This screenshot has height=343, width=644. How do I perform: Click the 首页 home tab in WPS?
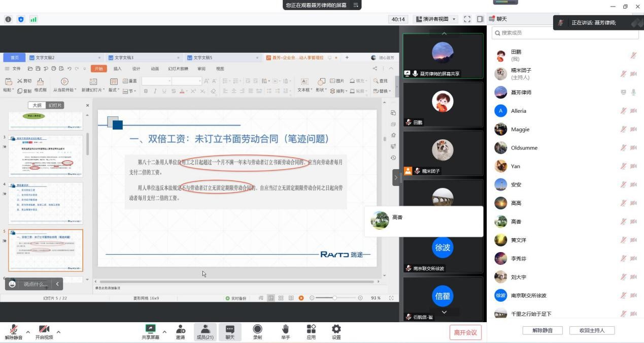[x=15, y=57]
